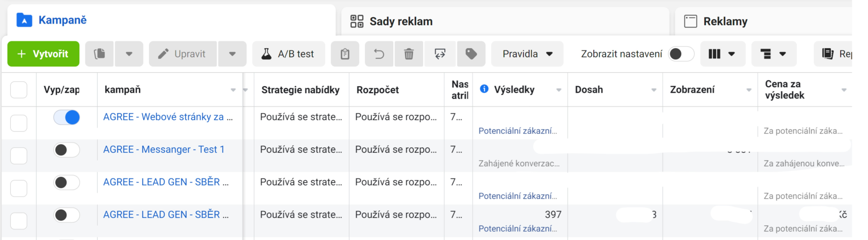Click the Rozpočet column header
The width and height of the screenshot is (868, 240).
[x=377, y=90]
